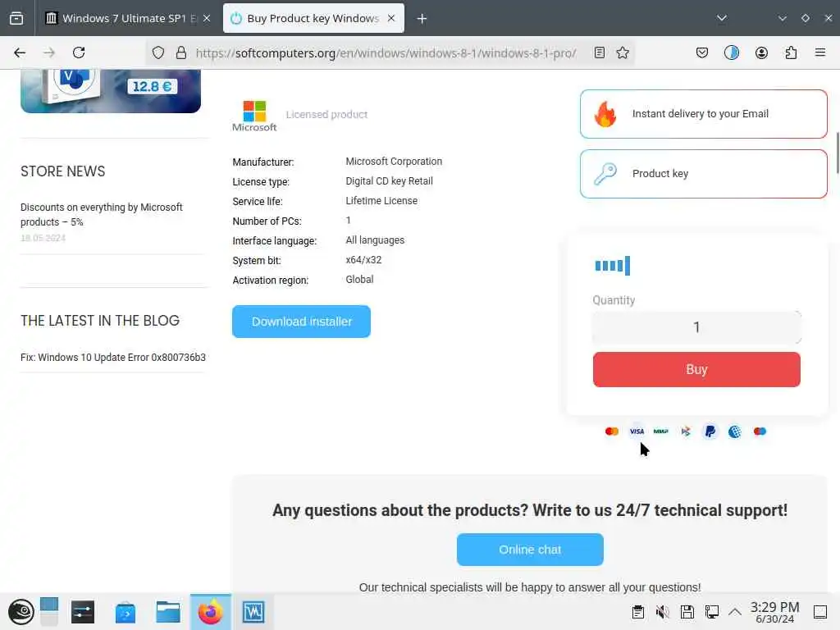Unmute the audio volume tray icon
The width and height of the screenshot is (840, 630).
coord(663,612)
